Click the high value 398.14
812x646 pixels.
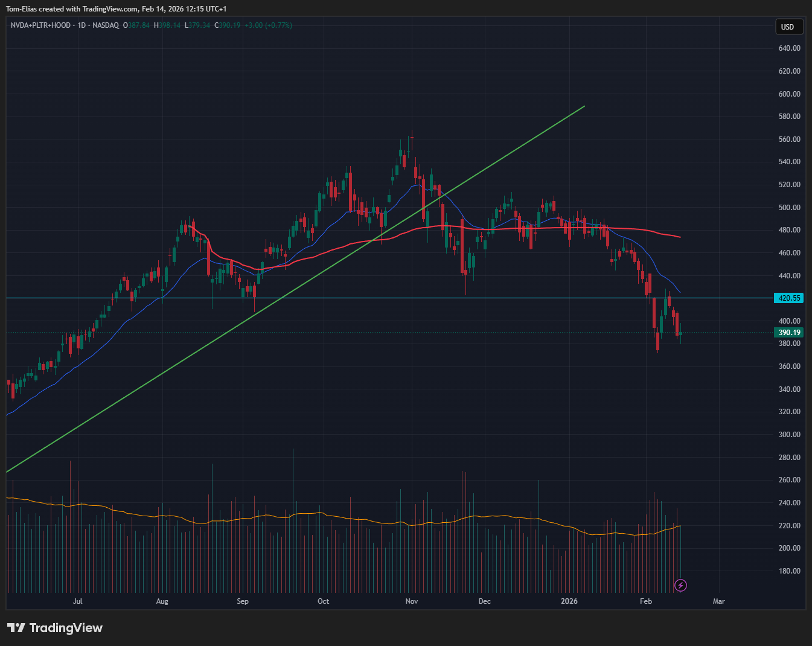tap(170, 25)
